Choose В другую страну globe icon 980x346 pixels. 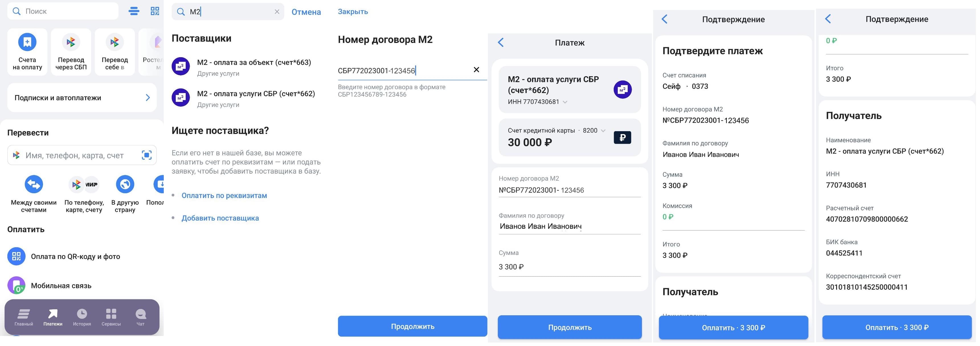[125, 184]
